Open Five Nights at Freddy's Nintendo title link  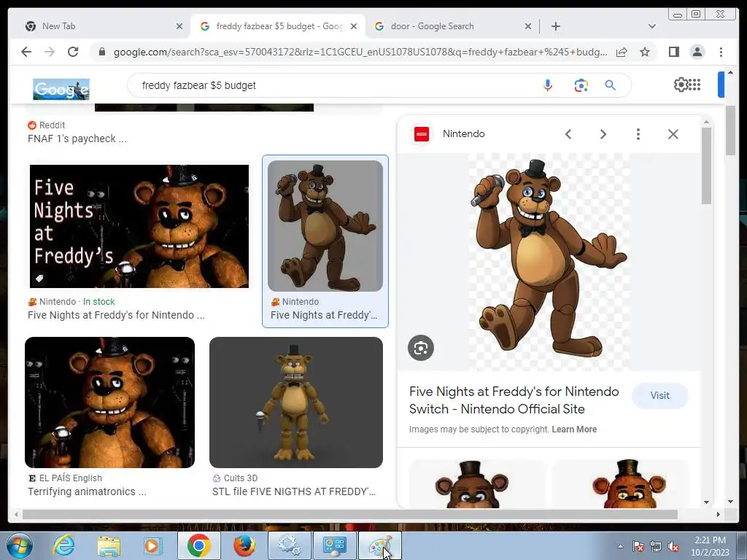click(x=514, y=400)
